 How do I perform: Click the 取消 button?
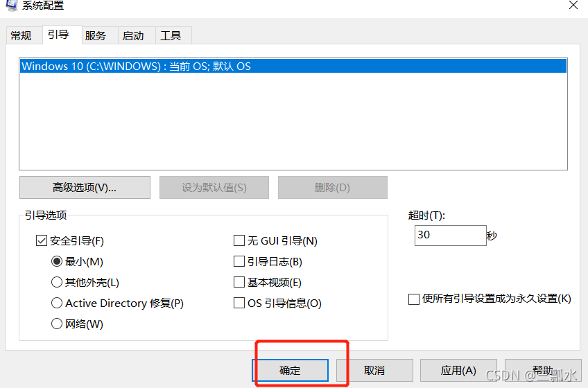[374, 371]
